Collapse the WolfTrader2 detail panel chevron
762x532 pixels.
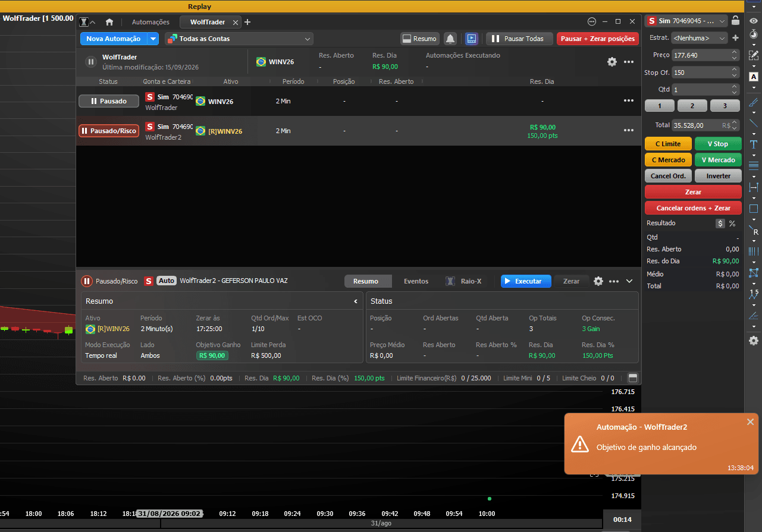[x=629, y=281]
